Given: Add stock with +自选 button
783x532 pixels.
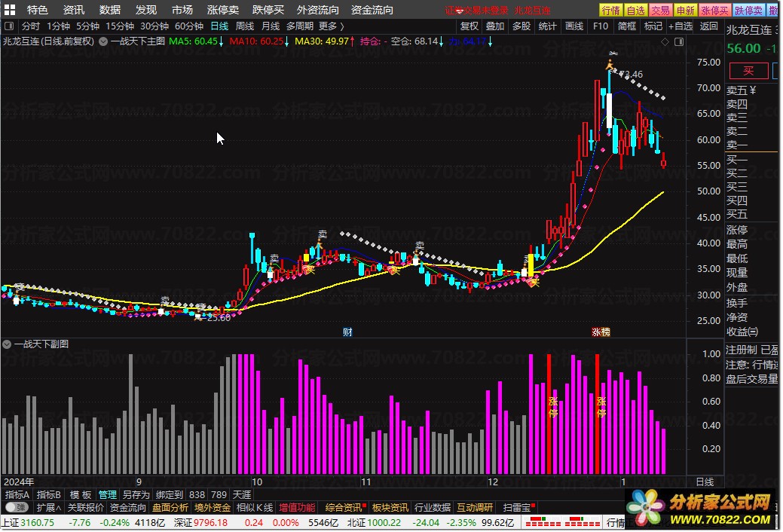Looking at the screenshot, I should click(681, 26).
